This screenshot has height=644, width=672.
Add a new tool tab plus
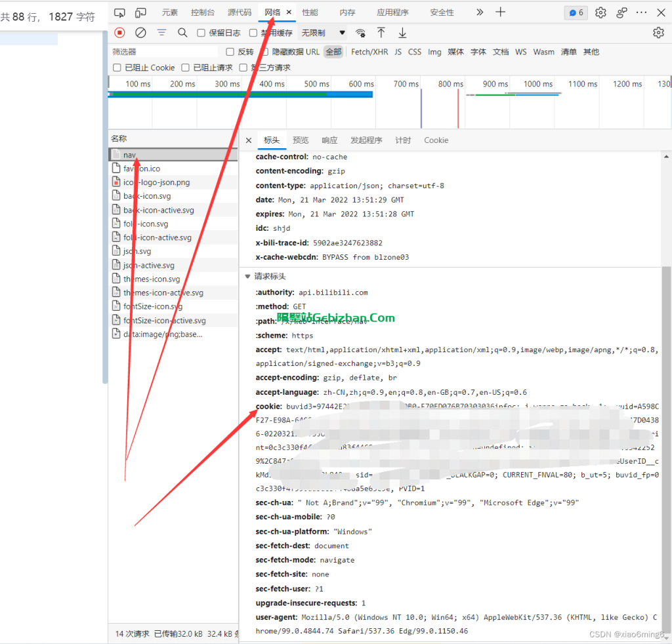[500, 12]
